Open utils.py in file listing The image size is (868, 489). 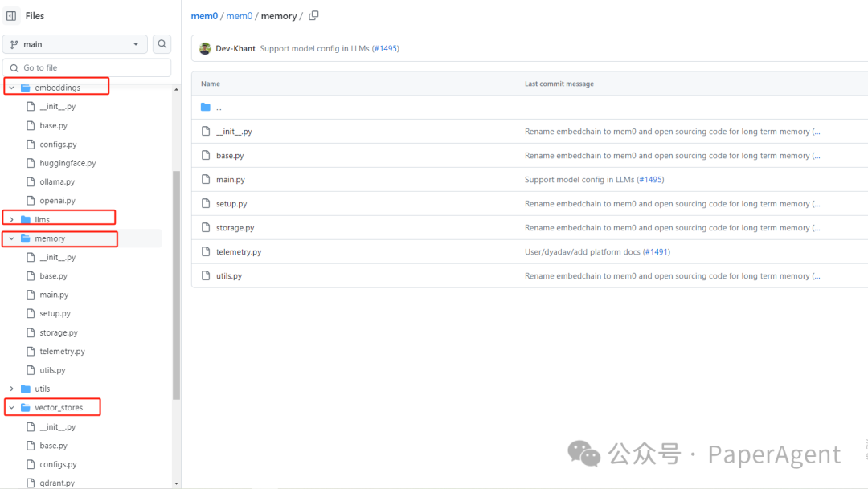coord(229,276)
